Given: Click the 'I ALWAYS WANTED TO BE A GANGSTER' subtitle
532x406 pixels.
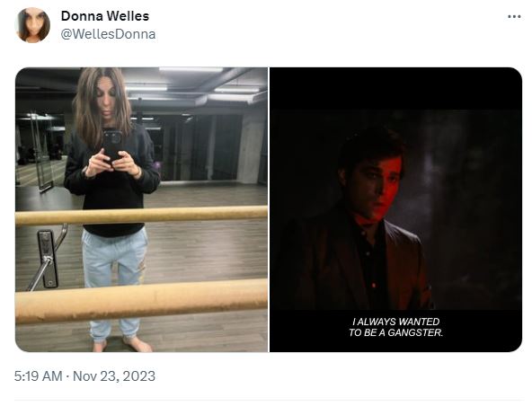Looking at the screenshot, I should pyautogui.click(x=395, y=327).
